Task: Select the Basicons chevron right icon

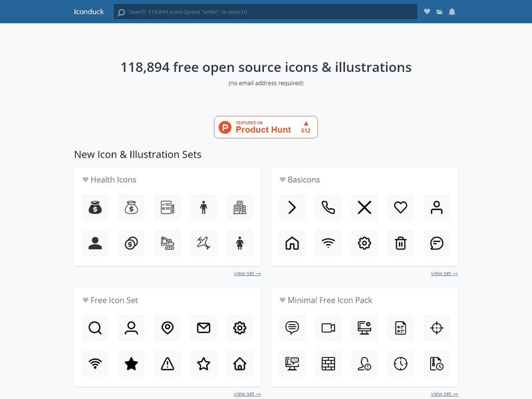Action: pyautogui.click(x=292, y=207)
